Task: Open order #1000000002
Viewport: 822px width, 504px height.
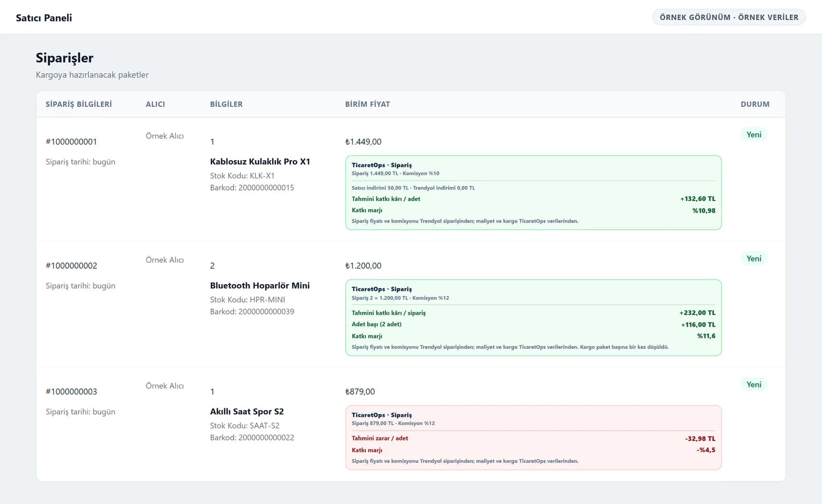Action: [71, 266]
